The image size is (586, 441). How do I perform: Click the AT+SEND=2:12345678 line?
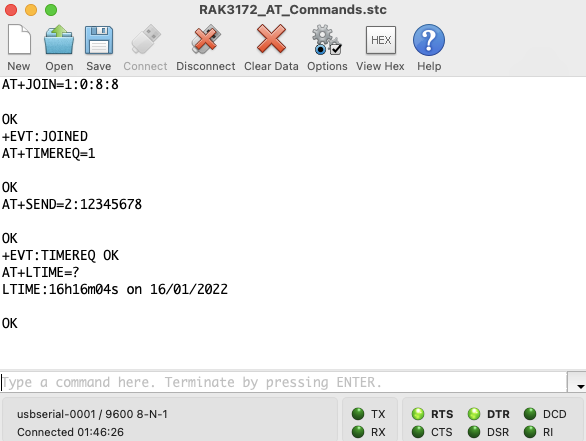(72, 204)
